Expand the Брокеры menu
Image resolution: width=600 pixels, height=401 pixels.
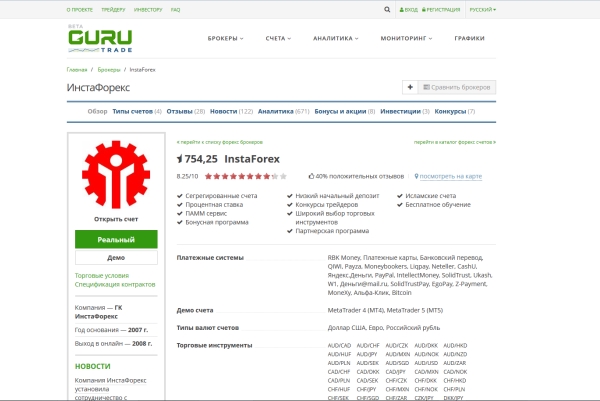(225, 38)
